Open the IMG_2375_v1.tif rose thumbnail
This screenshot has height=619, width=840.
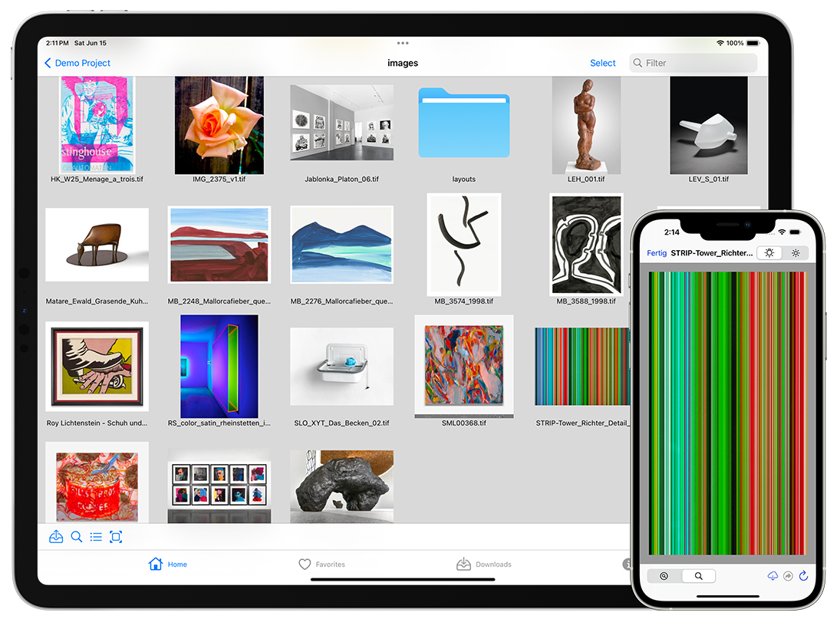tap(219, 126)
